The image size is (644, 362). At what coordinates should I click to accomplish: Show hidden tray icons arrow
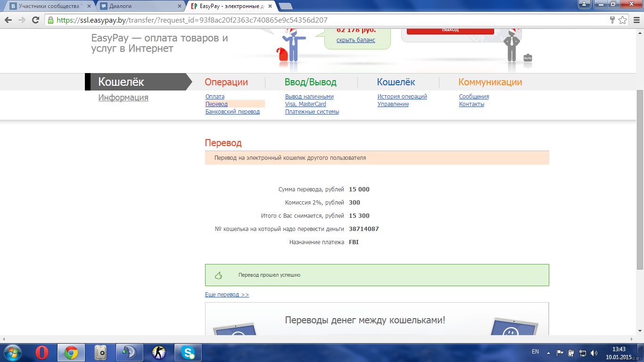548,353
